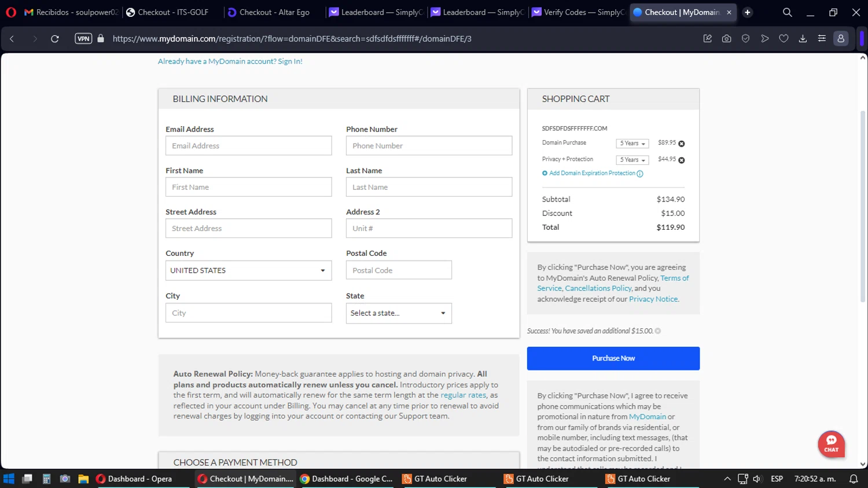Go back with the browser back arrow
Viewport: 868px width, 488px height.
point(12,39)
